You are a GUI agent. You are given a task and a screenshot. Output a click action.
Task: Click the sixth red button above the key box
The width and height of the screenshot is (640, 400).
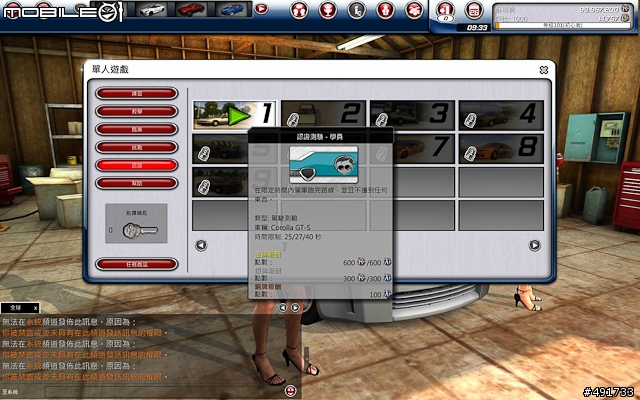click(137, 183)
